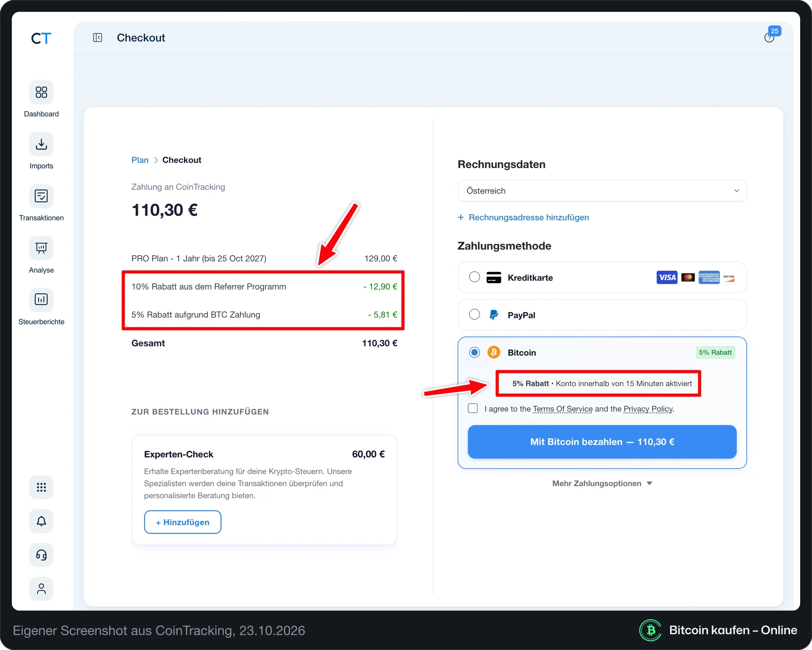Open the Privacy Policy link
Viewport: 812px width, 650px height.
tap(648, 409)
